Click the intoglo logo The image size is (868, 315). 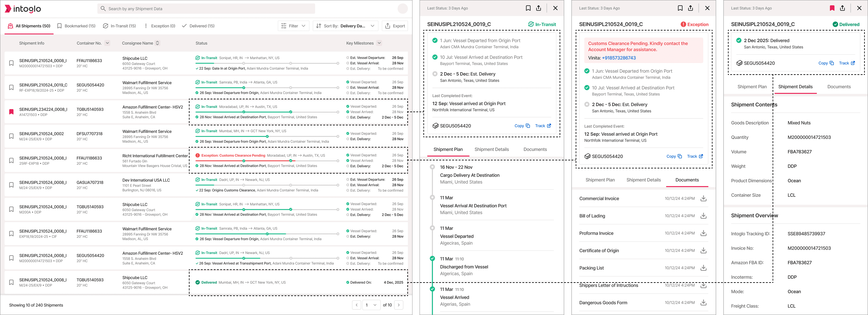click(23, 9)
